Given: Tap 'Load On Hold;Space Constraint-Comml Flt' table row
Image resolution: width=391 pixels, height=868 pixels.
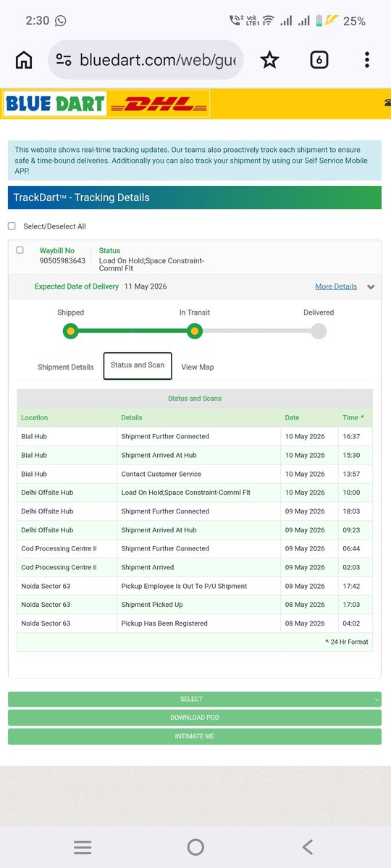Looking at the screenshot, I should (x=195, y=493).
